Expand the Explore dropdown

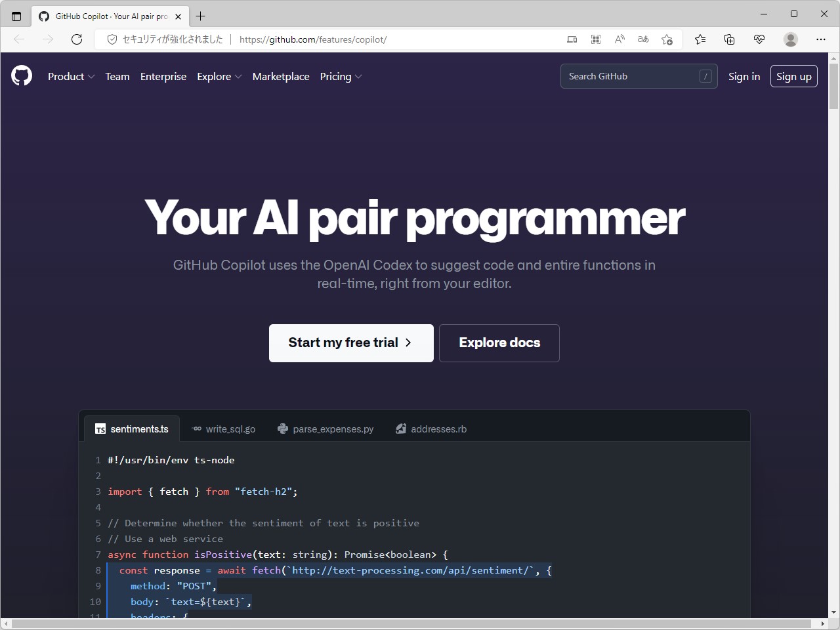click(x=219, y=76)
